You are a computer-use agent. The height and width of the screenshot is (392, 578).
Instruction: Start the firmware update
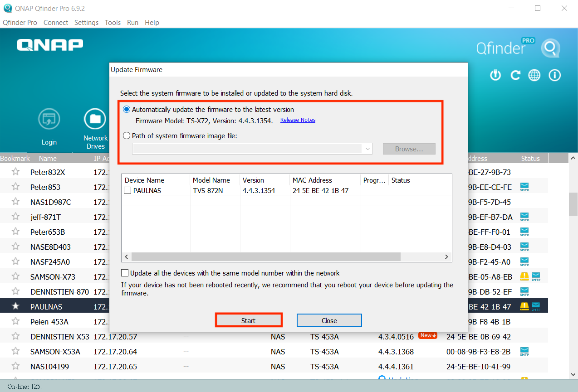[249, 320]
